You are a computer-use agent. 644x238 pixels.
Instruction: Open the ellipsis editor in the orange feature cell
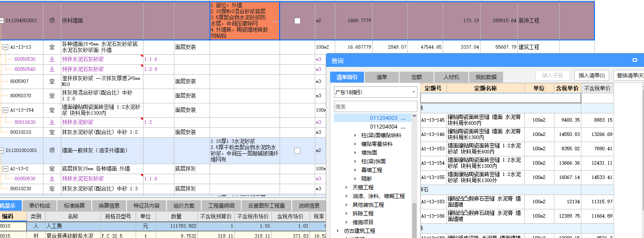(x=275, y=21)
